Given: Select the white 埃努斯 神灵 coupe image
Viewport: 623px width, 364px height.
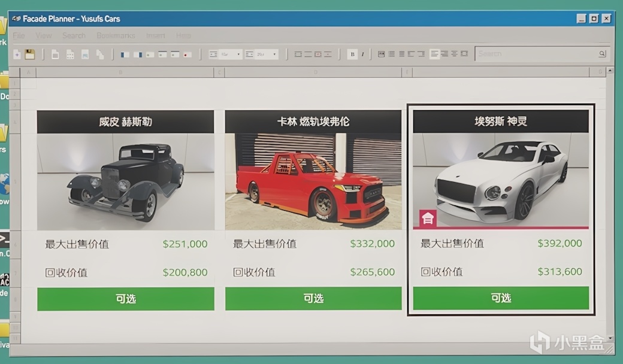Looking at the screenshot, I should (501, 181).
